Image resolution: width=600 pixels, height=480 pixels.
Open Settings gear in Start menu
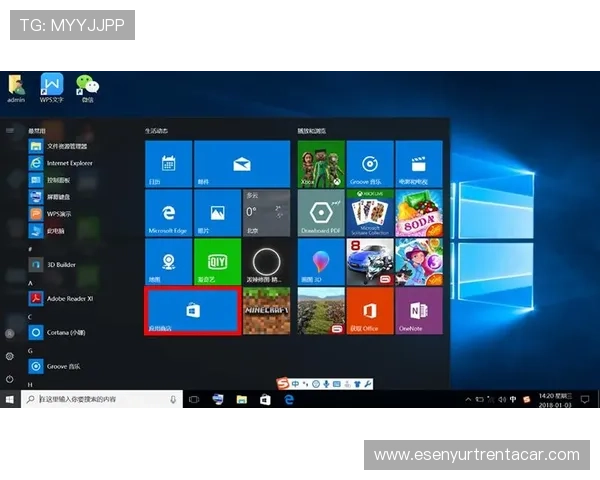coord(10,356)
